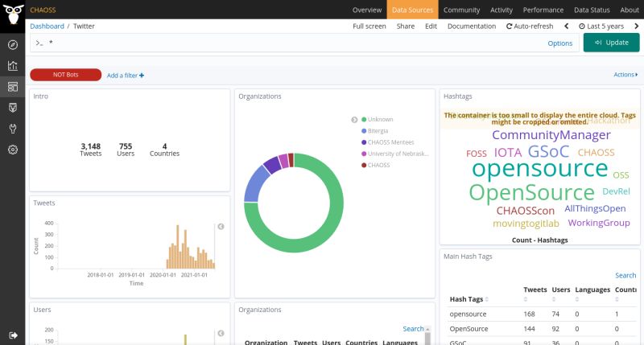644x345 pixels.
Task: Click movingtogitlab in the hashtag cloud
Action: (x=526, y=224)
